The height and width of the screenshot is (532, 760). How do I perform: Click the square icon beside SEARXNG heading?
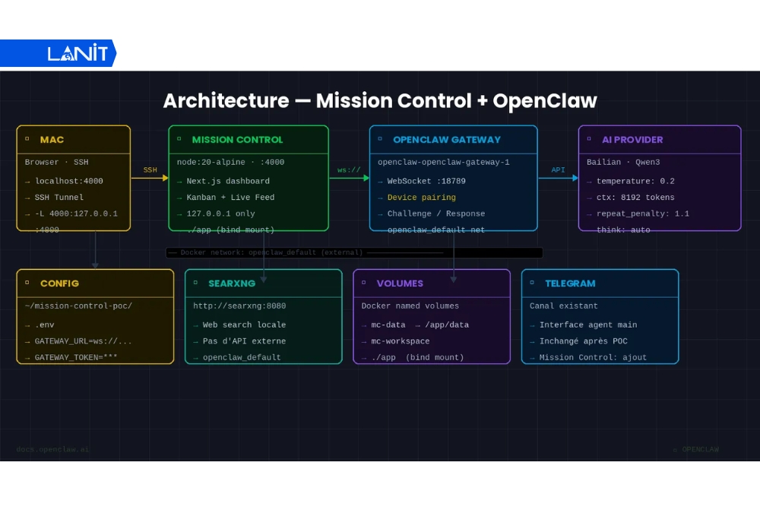195,283
